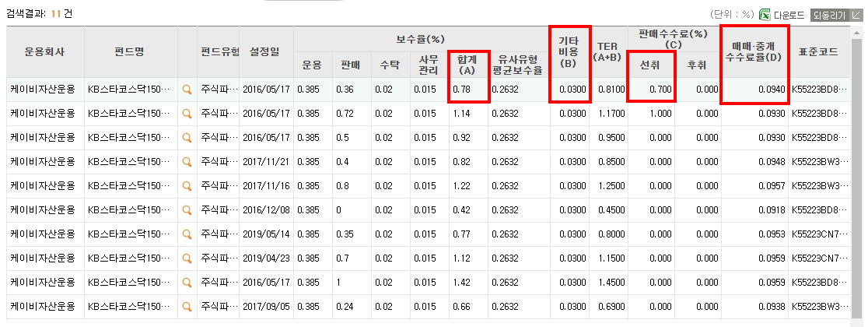Select the 수수료율 value 0.0957 cell
The width and height of the screenshot is (868, 327).
[x=755, y=185]
